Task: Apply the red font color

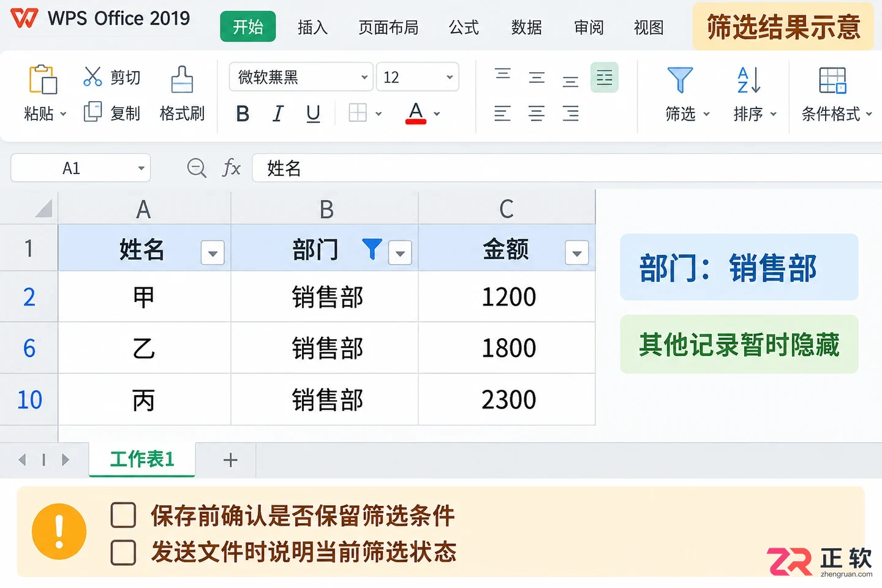Action: [x=416, y=113]
